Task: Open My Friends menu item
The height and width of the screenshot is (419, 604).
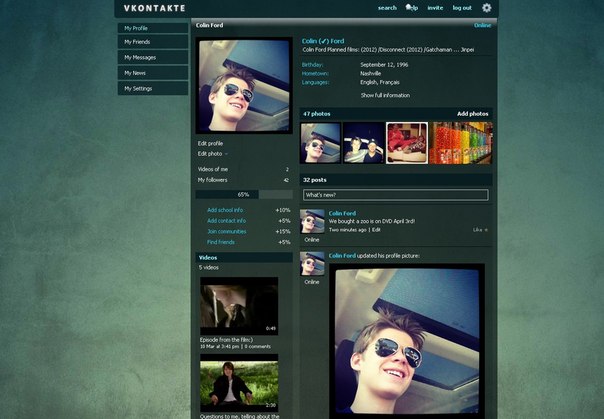Action: point(153,42)
